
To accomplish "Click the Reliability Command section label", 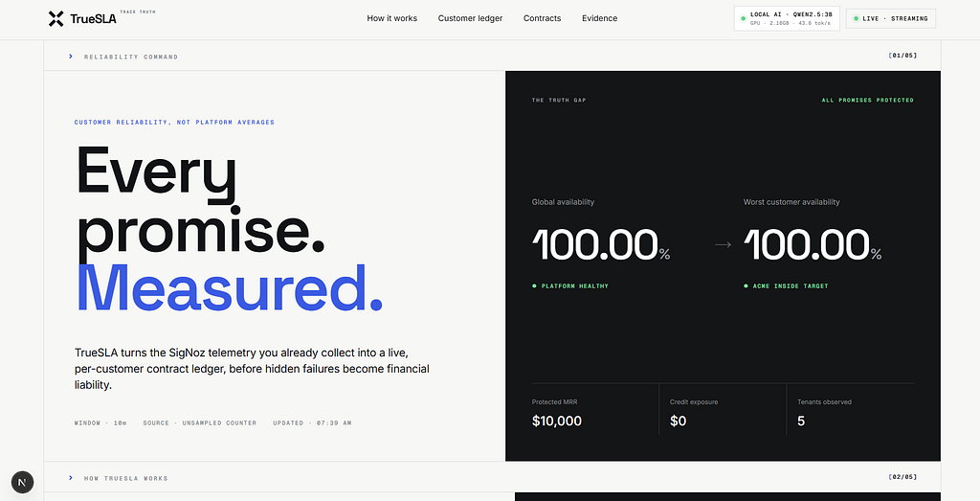I will pyautogui.click(x=131, y=57).
